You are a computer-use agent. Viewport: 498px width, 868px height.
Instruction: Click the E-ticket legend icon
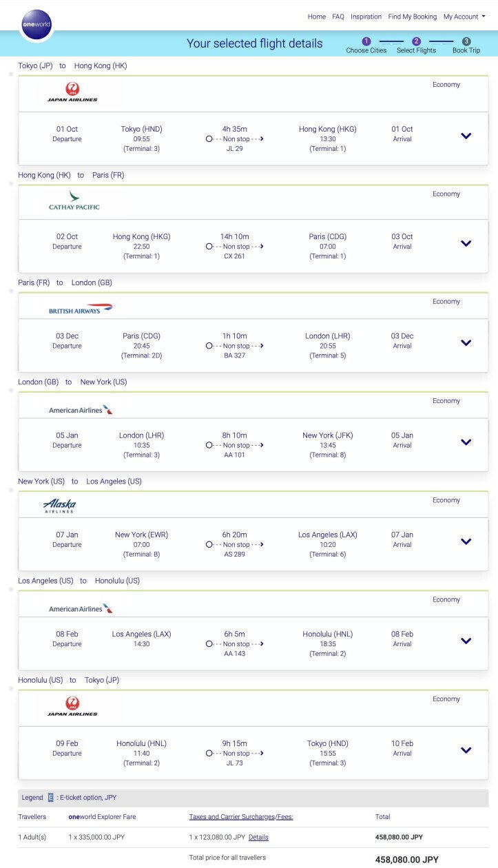coord(50,798)
